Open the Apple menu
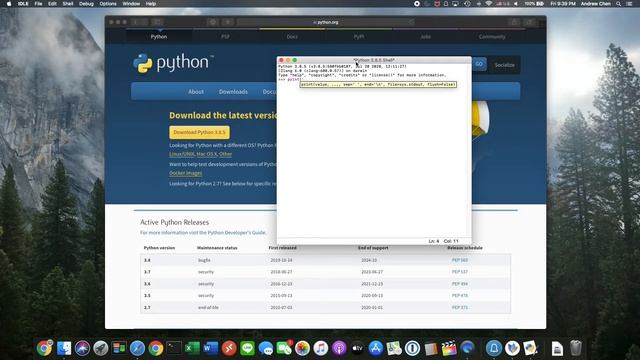Viewport: 640px width, 360px height. [9, 4]
